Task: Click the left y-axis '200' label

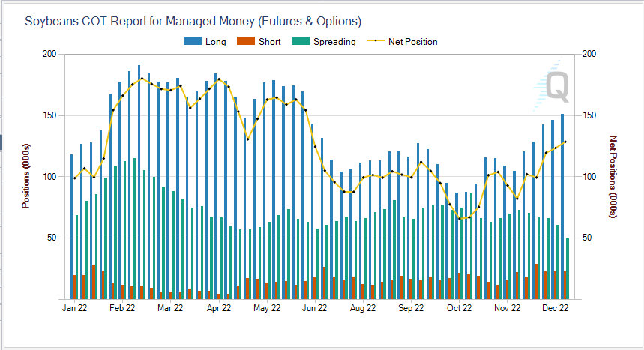Action: [x=49, y=54]
